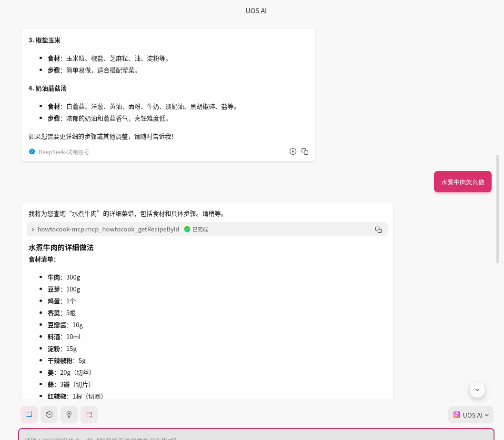Click the lightbulb icon in the bottom toolbar
The width and height of the screenshot is (504, 440).
[x=69, y=415]
